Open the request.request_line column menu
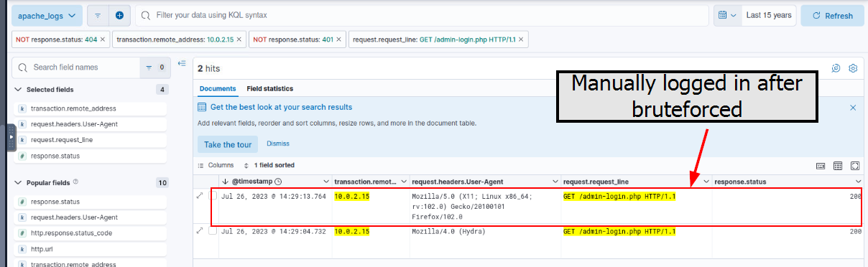 click(706, 182)
